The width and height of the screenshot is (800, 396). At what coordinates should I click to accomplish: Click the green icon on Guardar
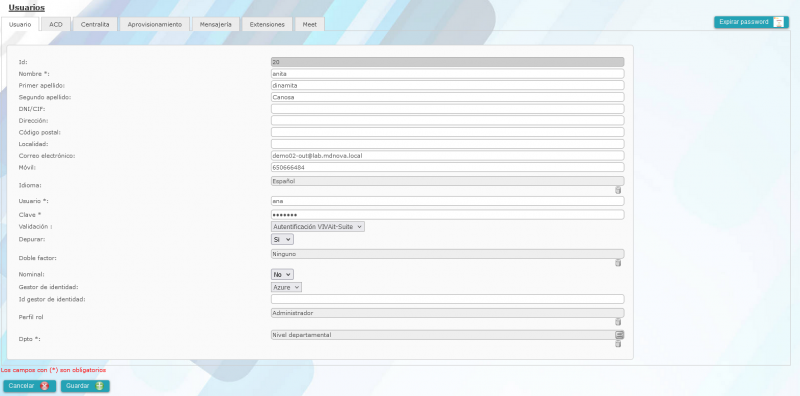click(99, 386)
